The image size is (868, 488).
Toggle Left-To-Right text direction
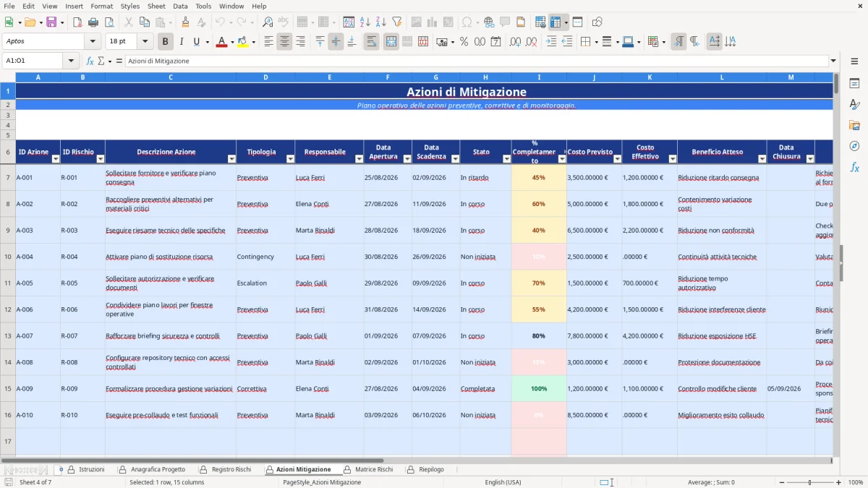tap(678, 42)
